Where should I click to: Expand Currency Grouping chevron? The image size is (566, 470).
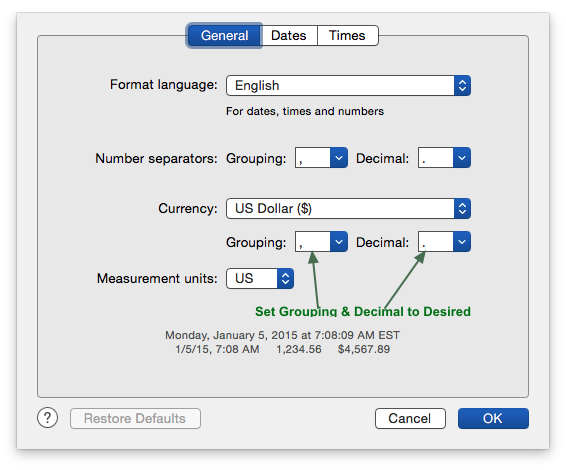pyautogui.click(x=339, y=241)
